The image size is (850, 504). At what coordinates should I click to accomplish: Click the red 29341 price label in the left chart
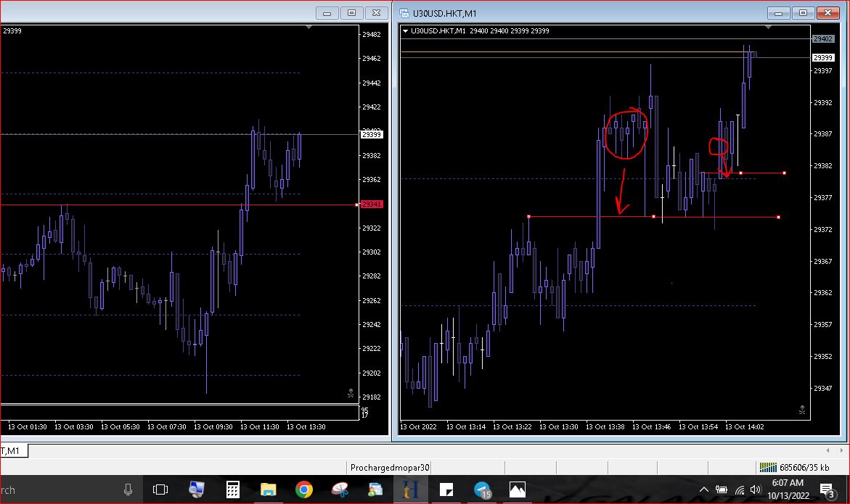(372, 204)
